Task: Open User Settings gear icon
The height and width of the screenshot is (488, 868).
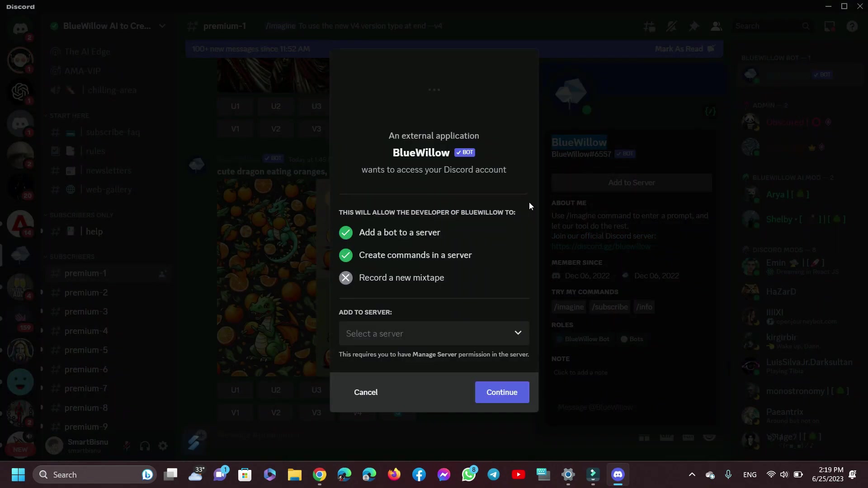Action: 163,446
